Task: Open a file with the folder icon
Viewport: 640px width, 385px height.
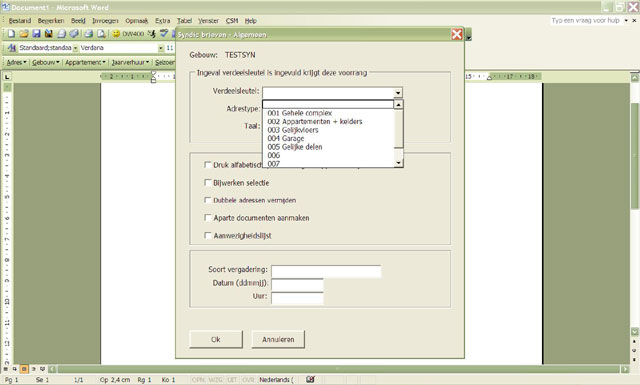Action: [24, 33]
